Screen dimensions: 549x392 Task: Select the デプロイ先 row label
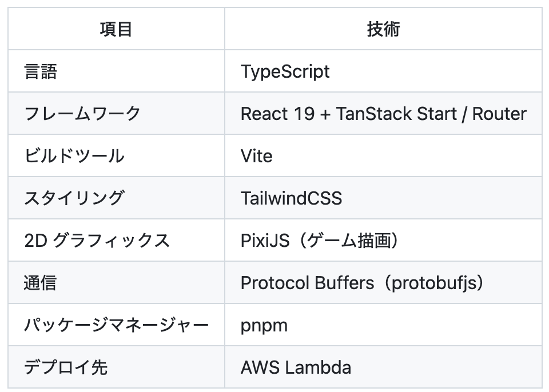point(66,367)
